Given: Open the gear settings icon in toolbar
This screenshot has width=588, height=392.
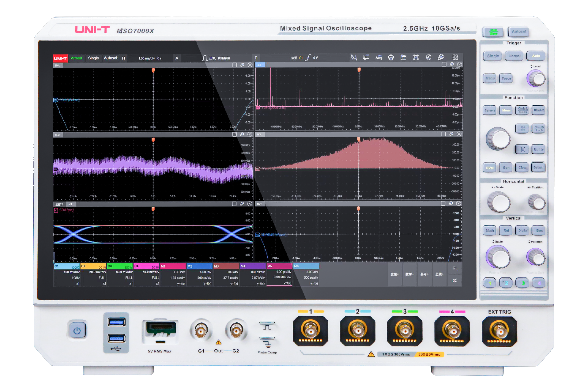Looking at the screenshot, I should (441, 58).
